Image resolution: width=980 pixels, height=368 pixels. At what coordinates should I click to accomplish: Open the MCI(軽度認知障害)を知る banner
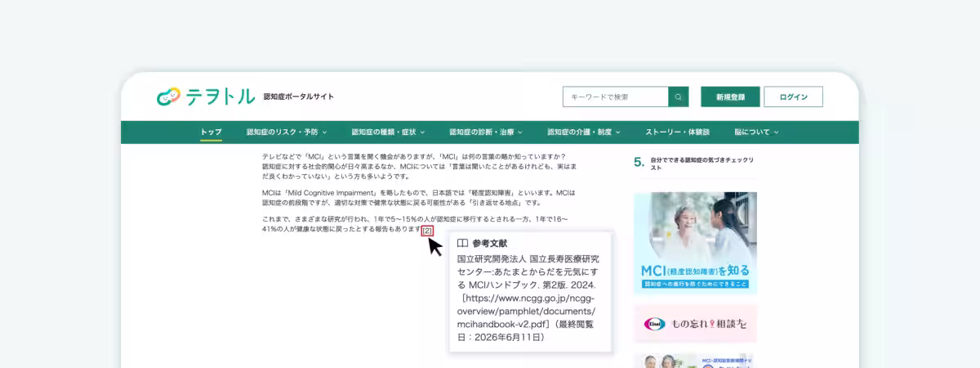(x=695, y=243)
